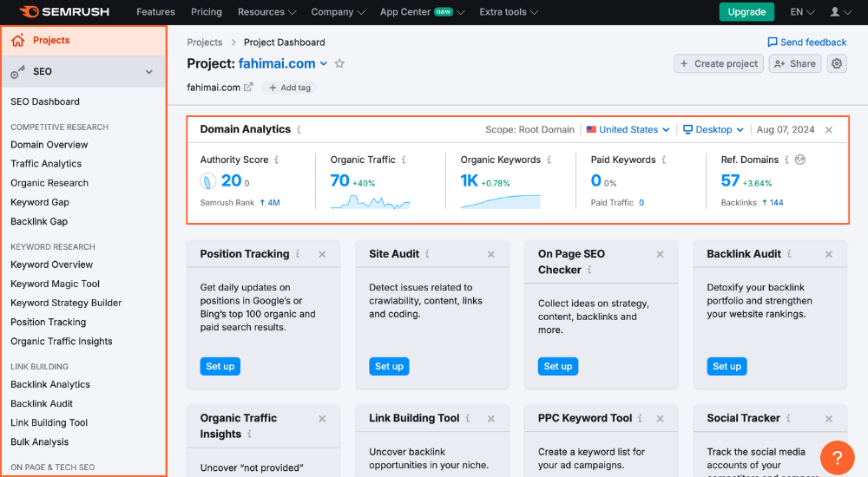
Task: Set up the Site Audit tool
Action: [389, 366]
